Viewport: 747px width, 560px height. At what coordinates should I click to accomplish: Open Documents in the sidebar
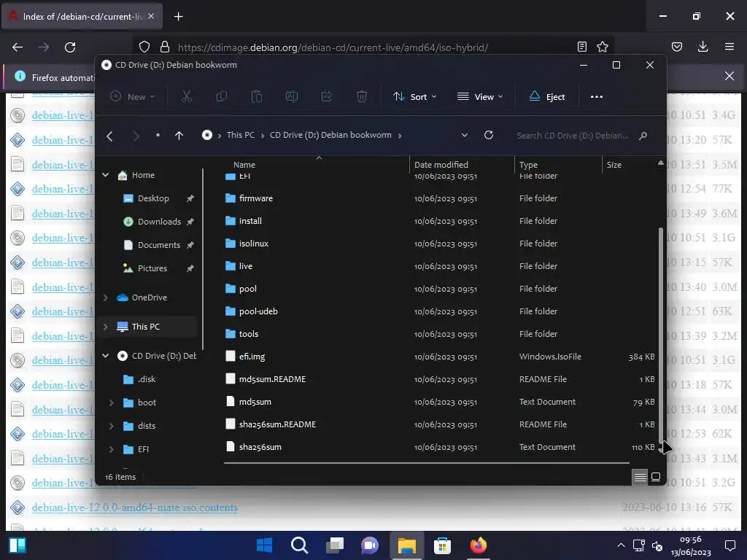[x=158, y=245]
